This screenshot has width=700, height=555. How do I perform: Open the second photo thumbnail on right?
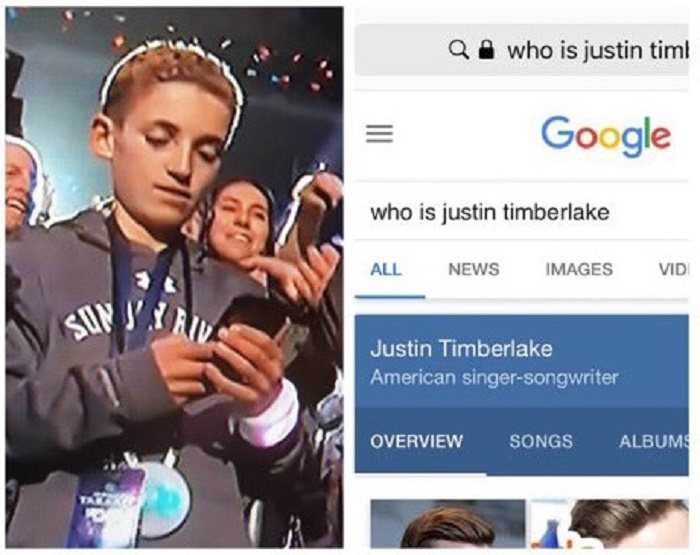click(x=609, y=524)
